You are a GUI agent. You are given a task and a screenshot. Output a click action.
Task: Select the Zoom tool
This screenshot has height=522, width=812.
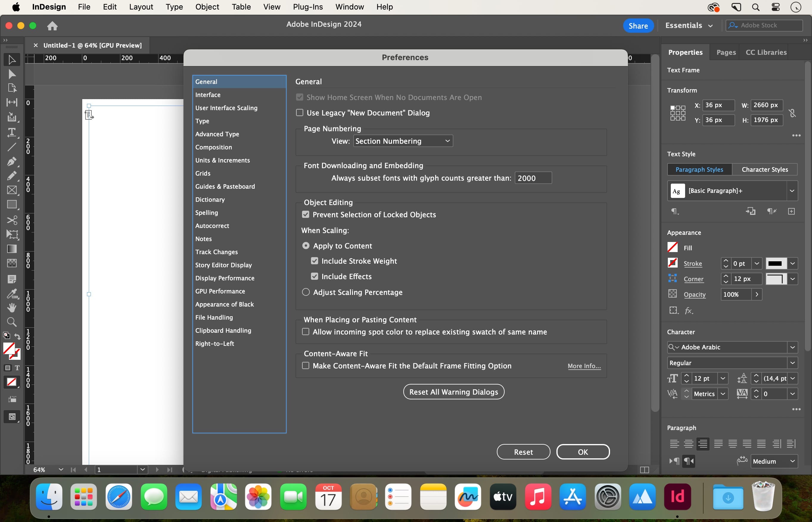click(12, 322)
